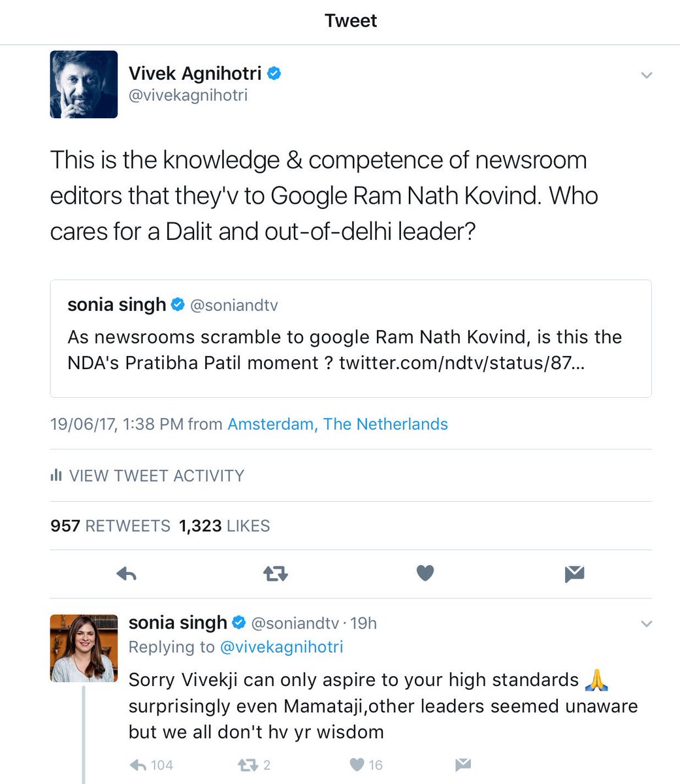680x784 pixels.
Task: Expand options chevron on sonia singh's reply
Action: click(647, 623)
